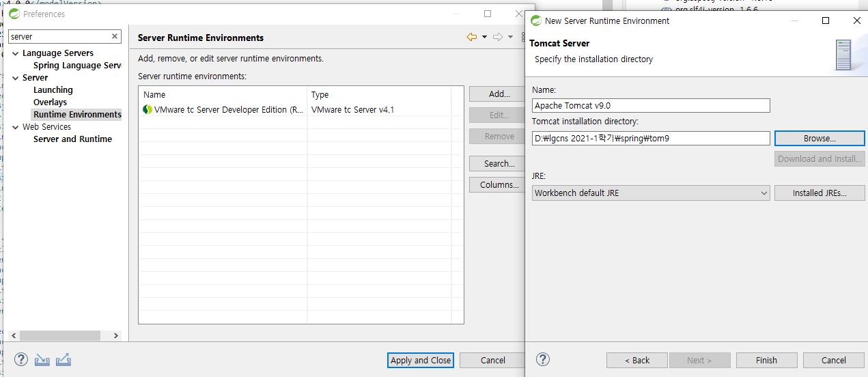
Task: Edit the Name field Apache Tomcat v9.0
Action: (651, 106)
